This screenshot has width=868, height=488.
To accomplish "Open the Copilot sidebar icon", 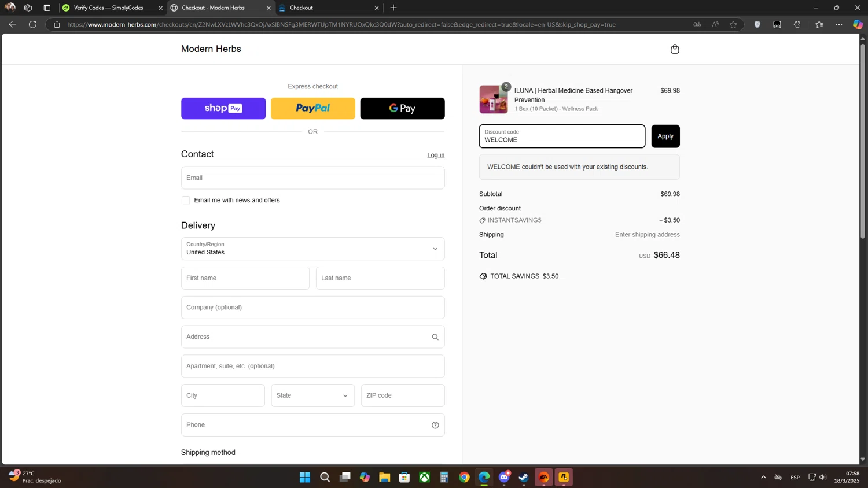I will click(x=858, y=24).
